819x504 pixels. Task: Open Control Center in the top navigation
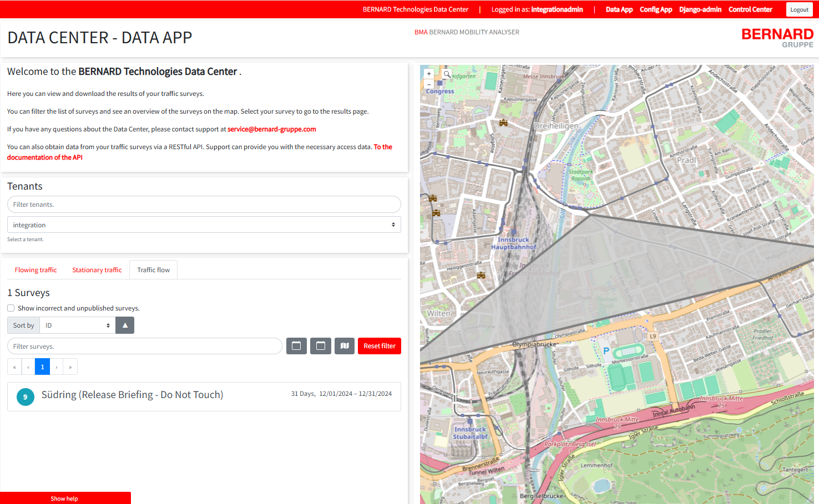[750, 9]
